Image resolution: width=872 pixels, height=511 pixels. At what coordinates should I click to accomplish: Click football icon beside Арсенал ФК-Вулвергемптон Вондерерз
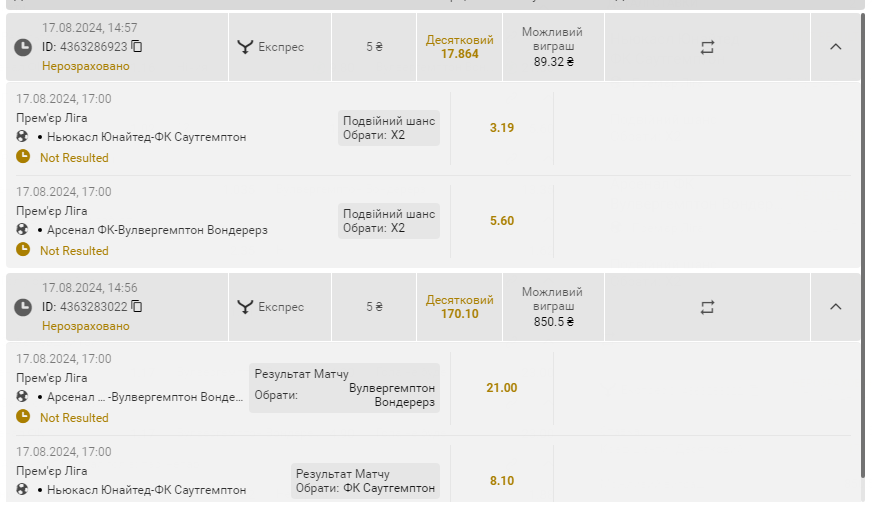click(22, 229)
